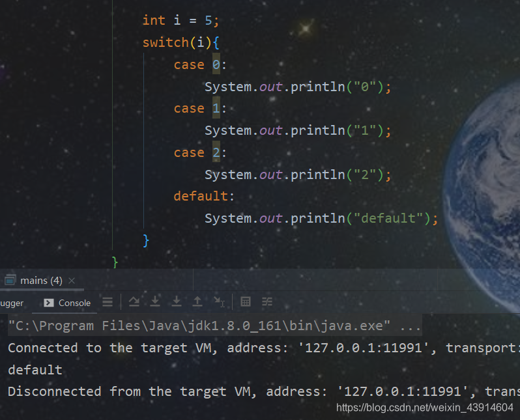This screenshot has width=520, height=420.
Task: Click the 'Connected to the target VM' line
Action: coord(264,348)
